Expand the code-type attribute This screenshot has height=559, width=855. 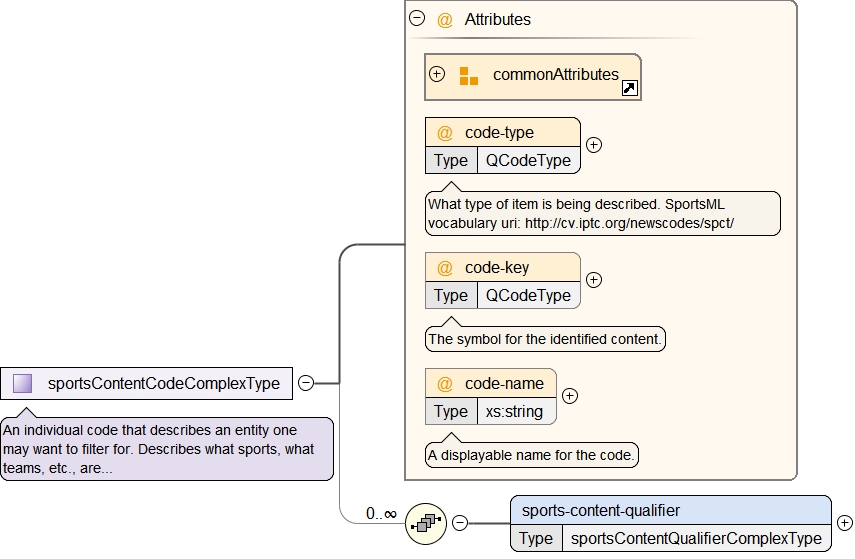594,145
